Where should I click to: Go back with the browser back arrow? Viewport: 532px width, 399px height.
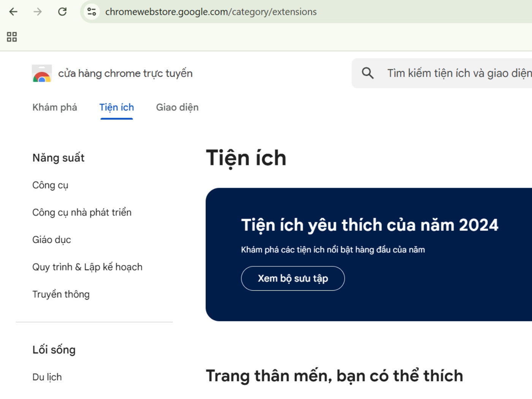pyautogui.click(x=13, y=12)
